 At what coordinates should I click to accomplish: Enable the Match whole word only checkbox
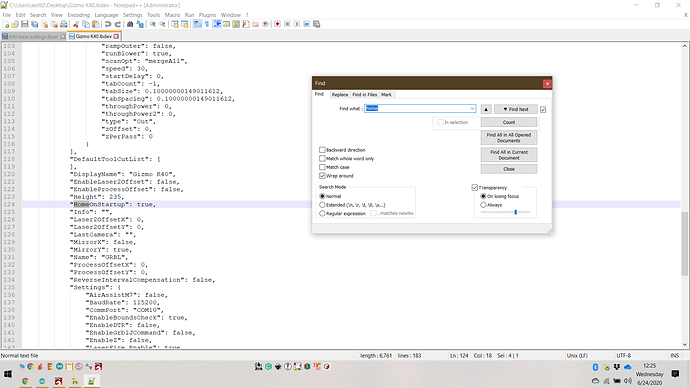coord(322,158)
